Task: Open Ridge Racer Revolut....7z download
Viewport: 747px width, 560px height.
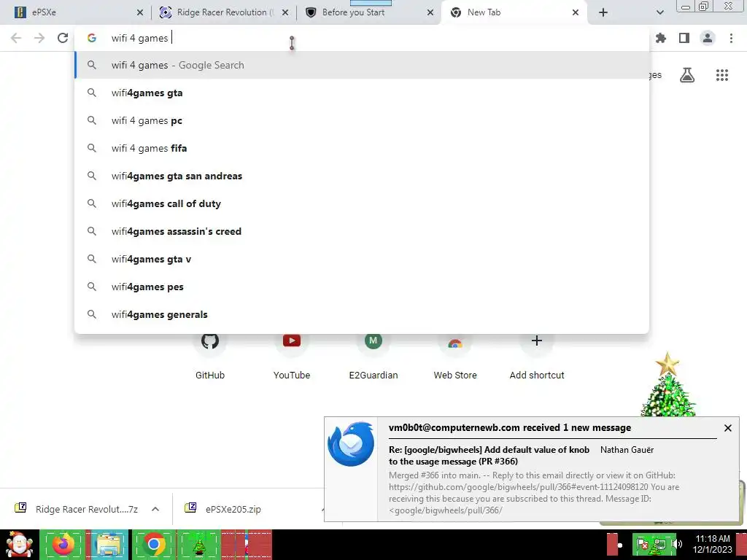Action: 77,509
